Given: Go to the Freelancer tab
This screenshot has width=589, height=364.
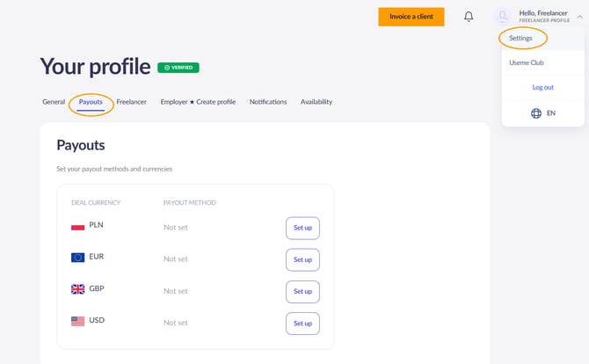Looking at the screenshot, I should [x=132, y=102].
